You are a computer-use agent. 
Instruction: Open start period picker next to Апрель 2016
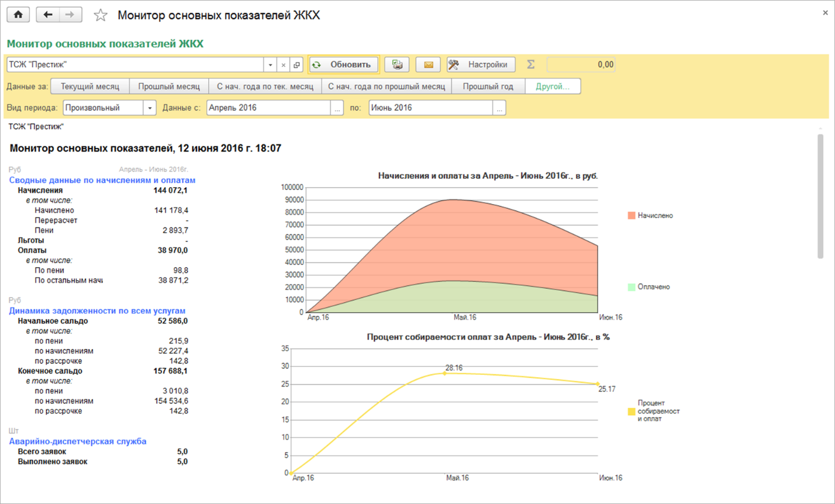tap(337, 108)
